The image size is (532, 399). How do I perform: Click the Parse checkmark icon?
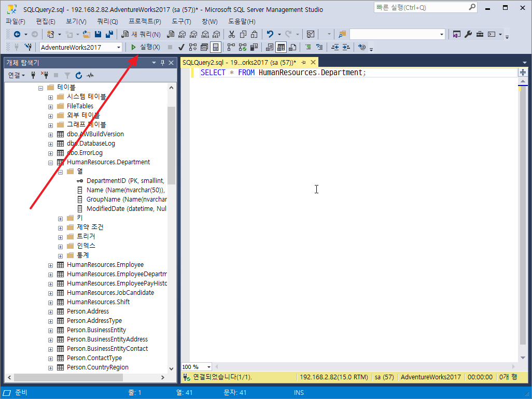pyautogui.click(x=181, y=47)
